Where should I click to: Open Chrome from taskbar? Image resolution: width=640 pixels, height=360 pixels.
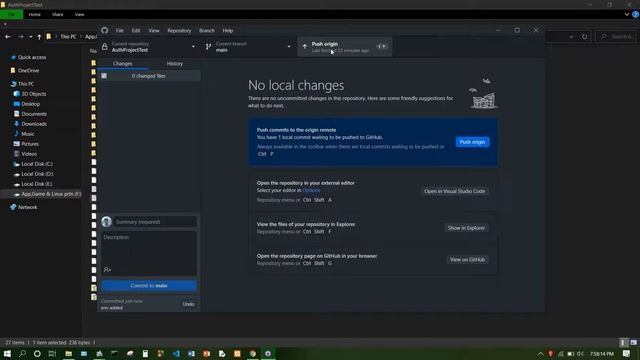click(x=253, y=353)
